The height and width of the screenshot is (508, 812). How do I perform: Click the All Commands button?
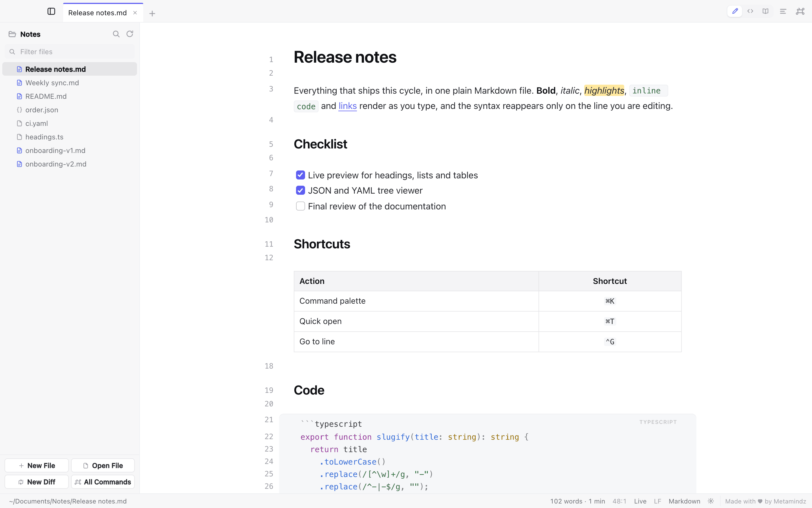103,482
